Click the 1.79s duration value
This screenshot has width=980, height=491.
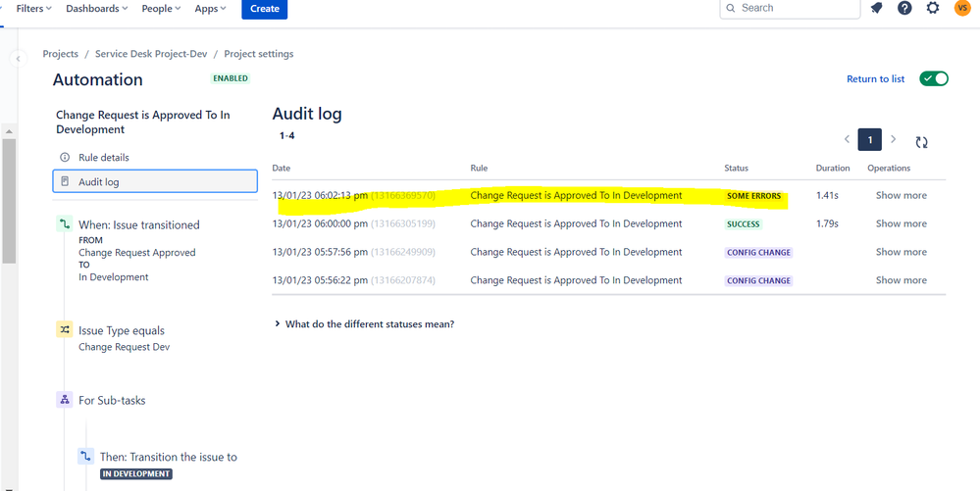[827, 223]
